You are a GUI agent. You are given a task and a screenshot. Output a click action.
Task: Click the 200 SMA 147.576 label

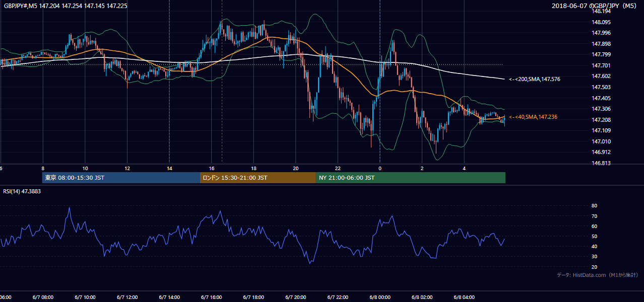pyautogui.click(x=534, y=79)
